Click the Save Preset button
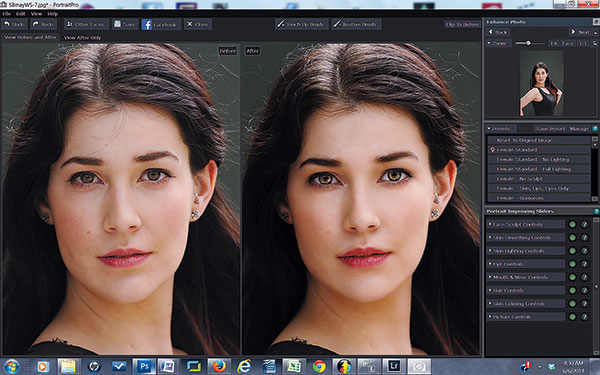 (550, 129)
